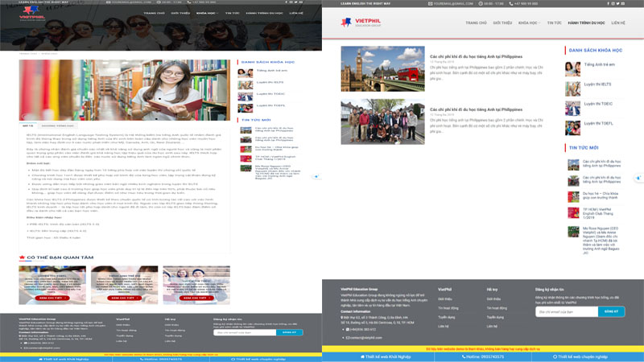Viewport: 644px width, 362px height.
Task: Open LIÊN HỆ menu on news page
Action: tap(618, 23)
